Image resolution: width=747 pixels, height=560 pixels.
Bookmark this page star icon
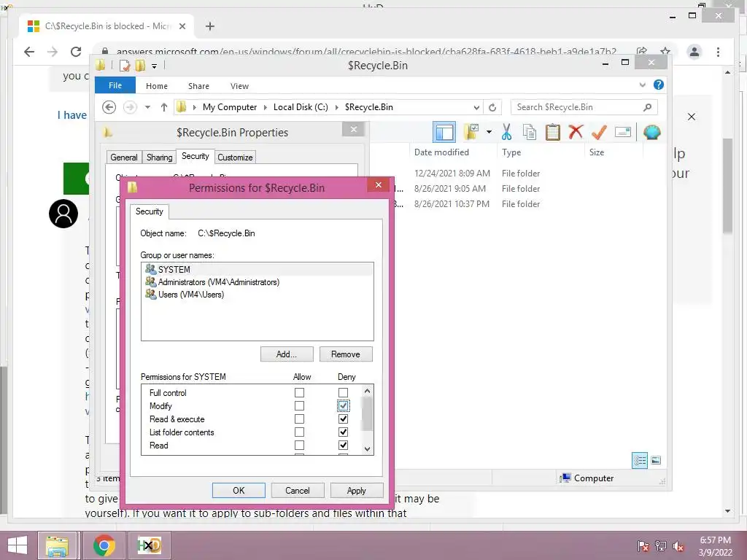point(665,52)
